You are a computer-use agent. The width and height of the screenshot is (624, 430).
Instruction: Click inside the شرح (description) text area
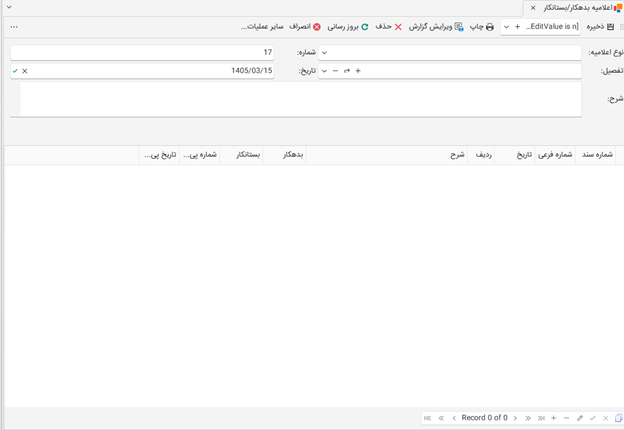(x=296, y=99)
